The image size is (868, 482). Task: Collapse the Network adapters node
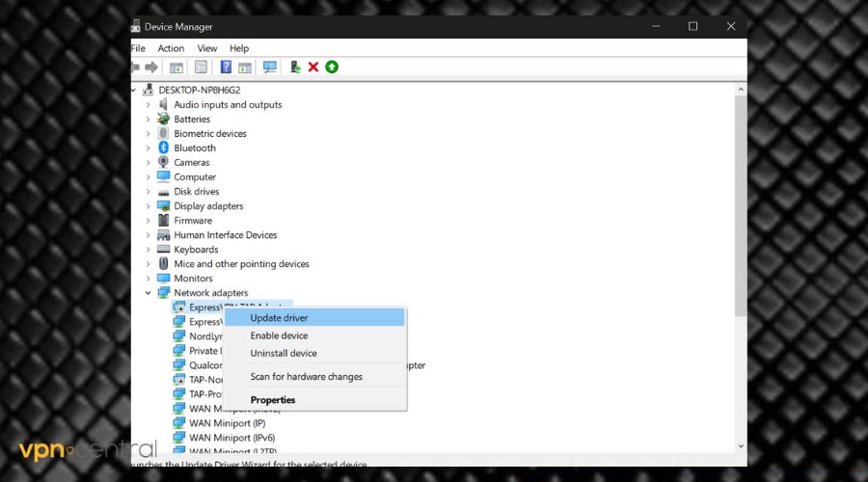click(148, 293)
